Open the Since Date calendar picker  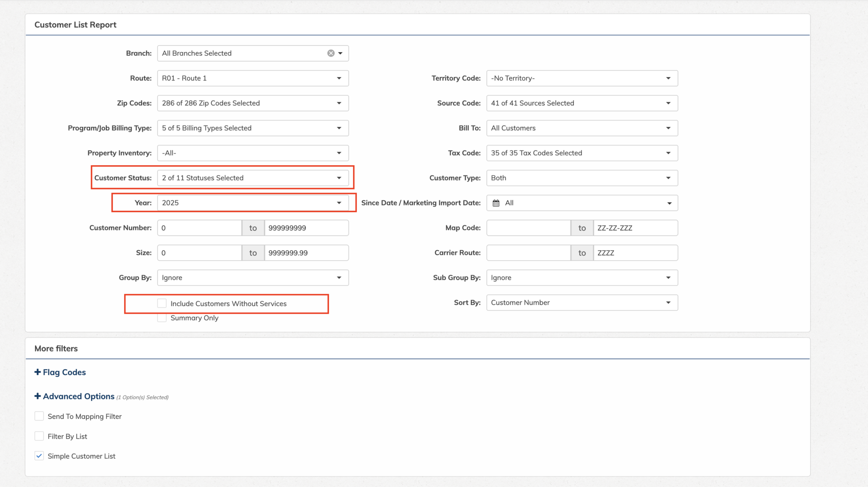coord(496,202)
